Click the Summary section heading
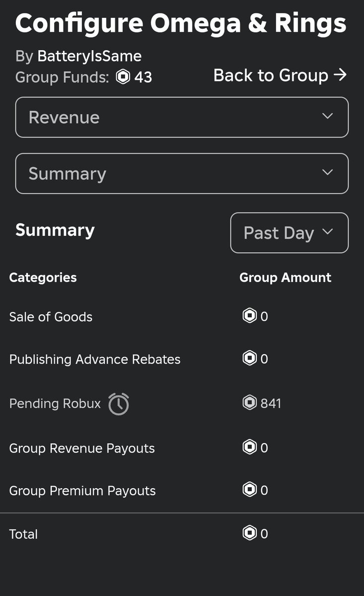This screenshot has height=596, width=364. click(x=55, y=230)
